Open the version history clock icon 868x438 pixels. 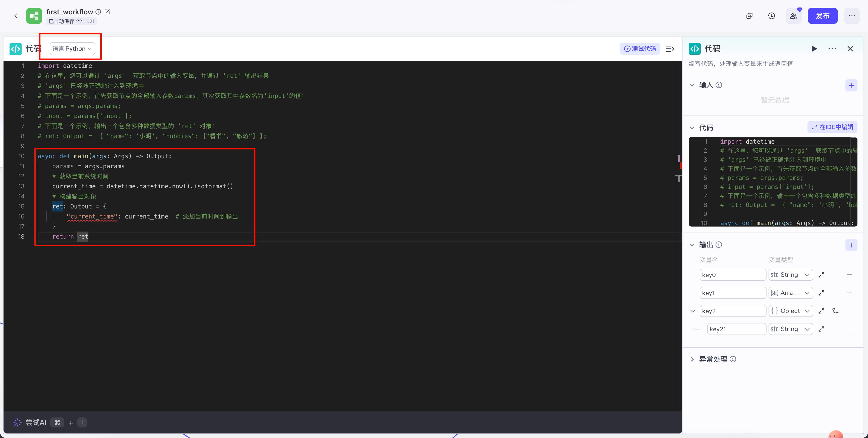coord(771,16)
